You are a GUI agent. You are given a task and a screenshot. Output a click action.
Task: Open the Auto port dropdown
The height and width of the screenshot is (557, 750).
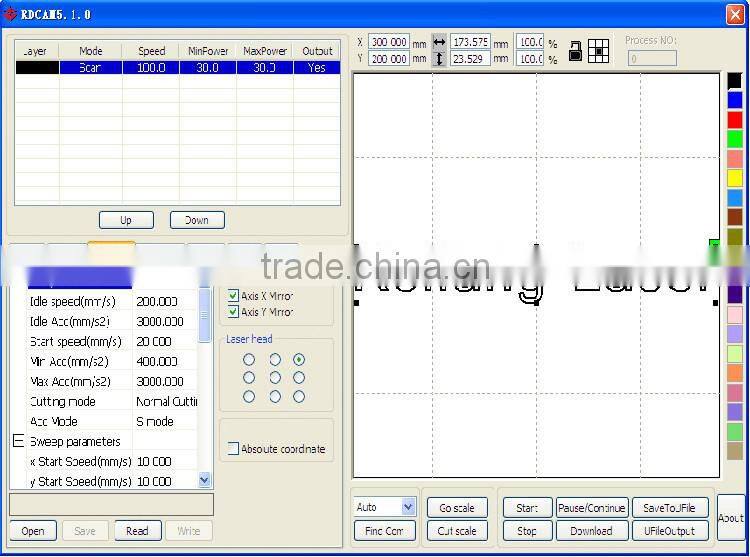point(384,507)
